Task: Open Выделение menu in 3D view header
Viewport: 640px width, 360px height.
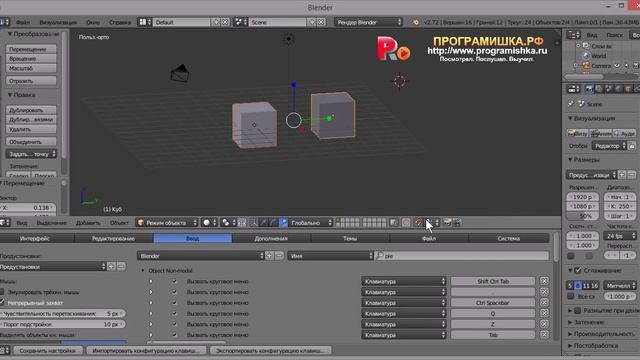Action: pyautogui.click(x=51, y=223)
